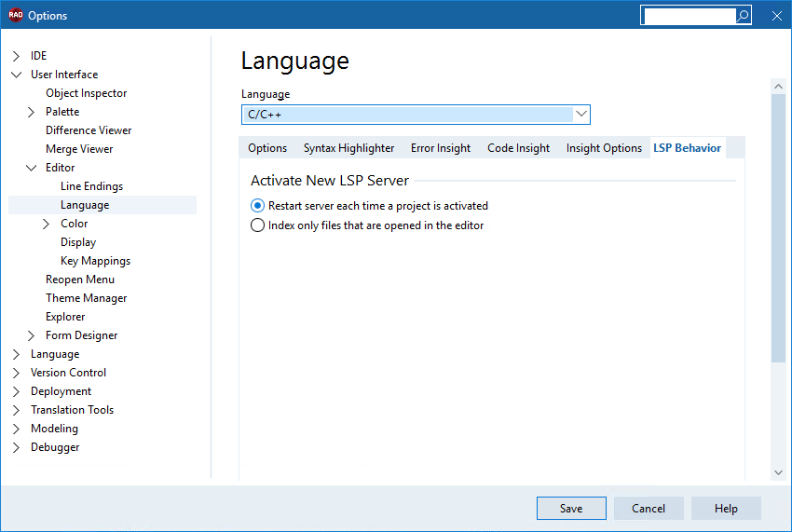Save the options

point(571,509)
